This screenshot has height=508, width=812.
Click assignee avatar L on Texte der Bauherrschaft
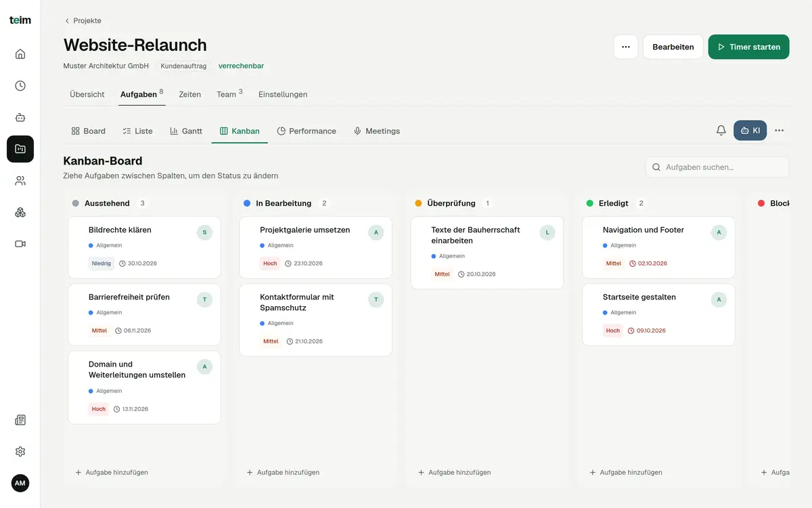point(547,232)
